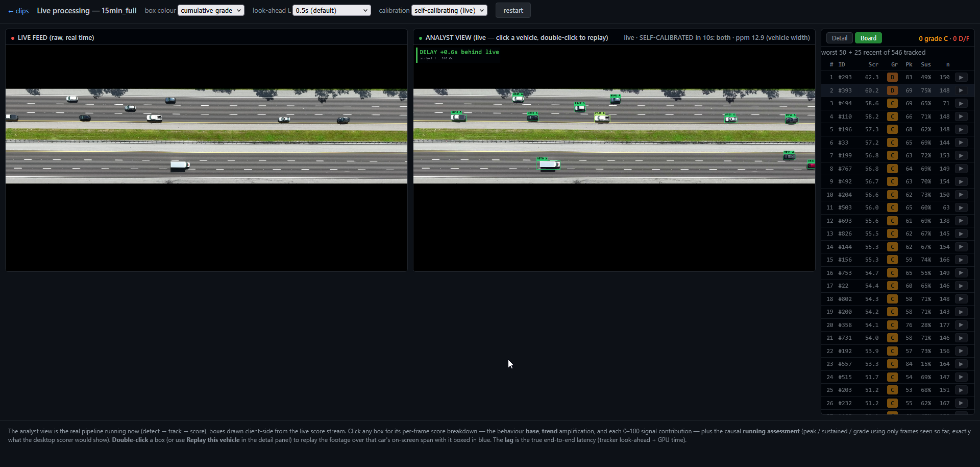Play replay for vehicle #33
The image size is (980, 467).
pos(961,143)
